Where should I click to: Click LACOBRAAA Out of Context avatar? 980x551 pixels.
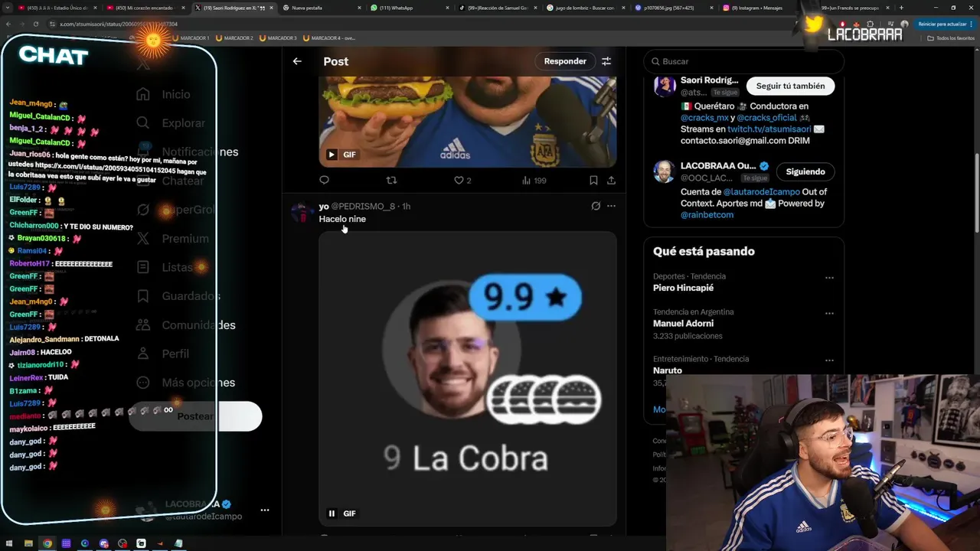pyautogui.click(x=665, y=171)
